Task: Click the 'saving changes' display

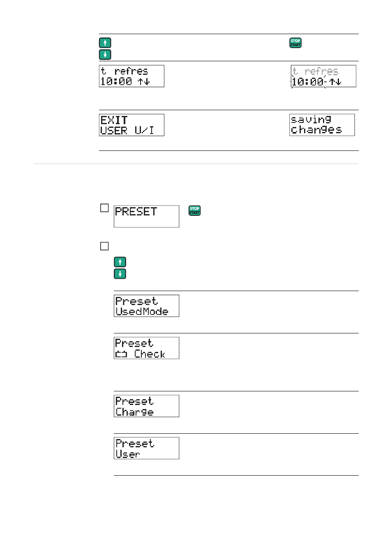Action: pyautogui.click(x=322, y=125)
